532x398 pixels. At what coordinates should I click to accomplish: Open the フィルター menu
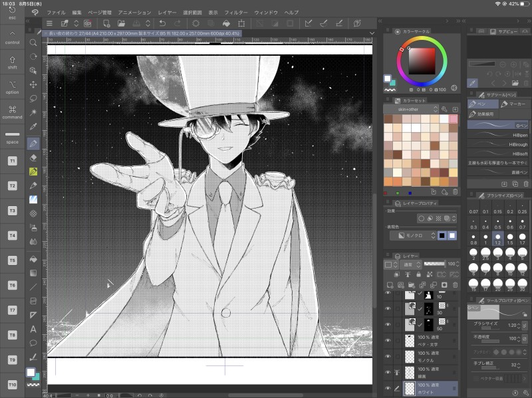(236, 13)
